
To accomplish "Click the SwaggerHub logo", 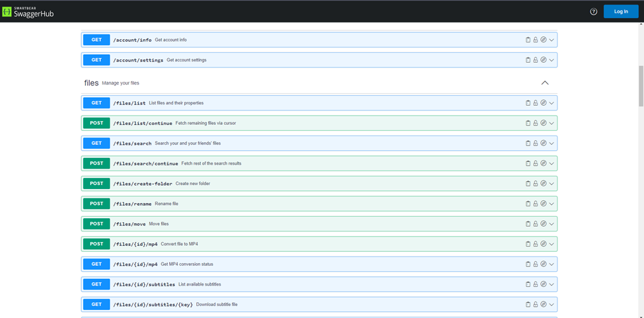I will pyautogui.click(x=28, y=11).
